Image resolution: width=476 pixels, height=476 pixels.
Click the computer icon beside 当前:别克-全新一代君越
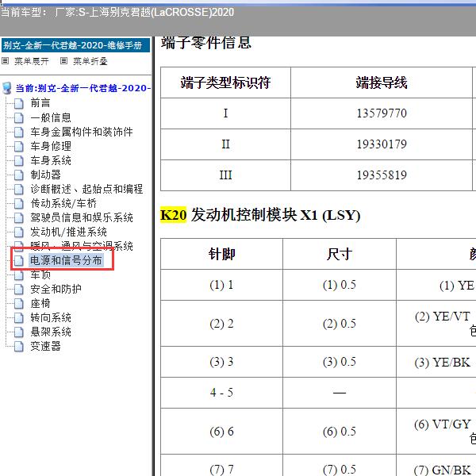[6, 88]
